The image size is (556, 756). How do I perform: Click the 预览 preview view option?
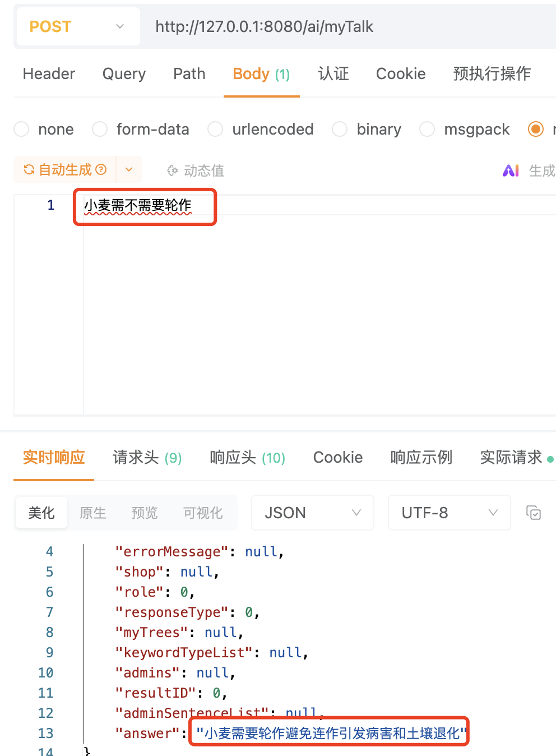coord(144,512)
